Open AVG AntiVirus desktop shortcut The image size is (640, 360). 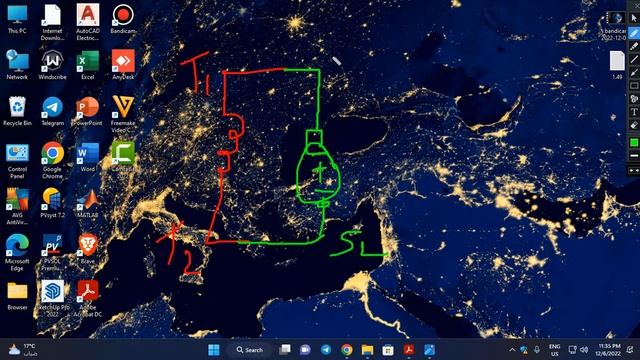pyautogui.click(x=17, y=207)
